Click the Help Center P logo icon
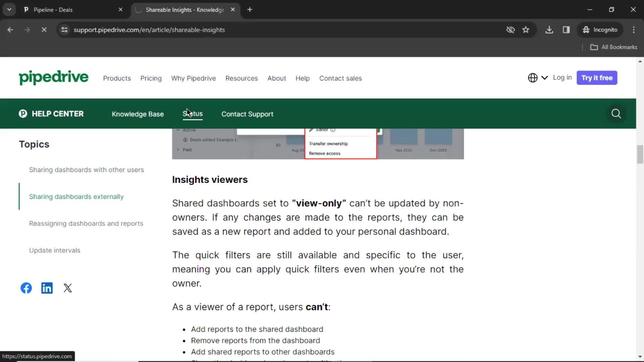Viewport: 644px width, 362px height. click(23, 114)
